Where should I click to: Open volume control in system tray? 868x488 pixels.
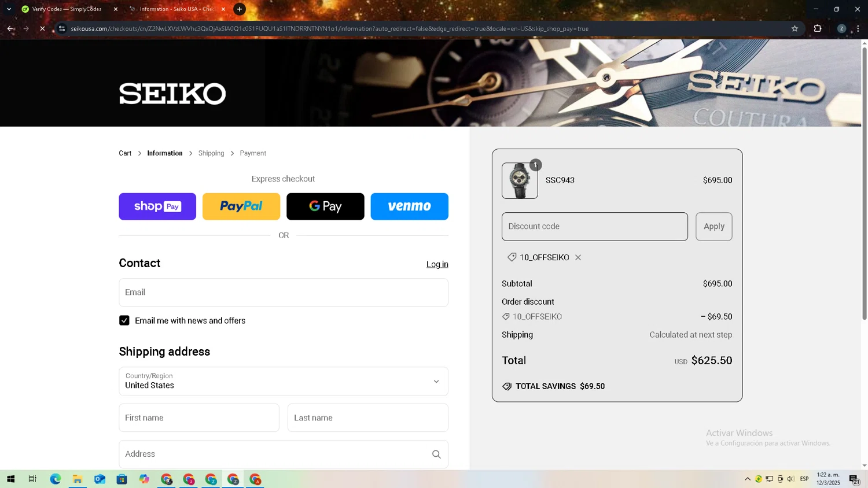(791, 479)
